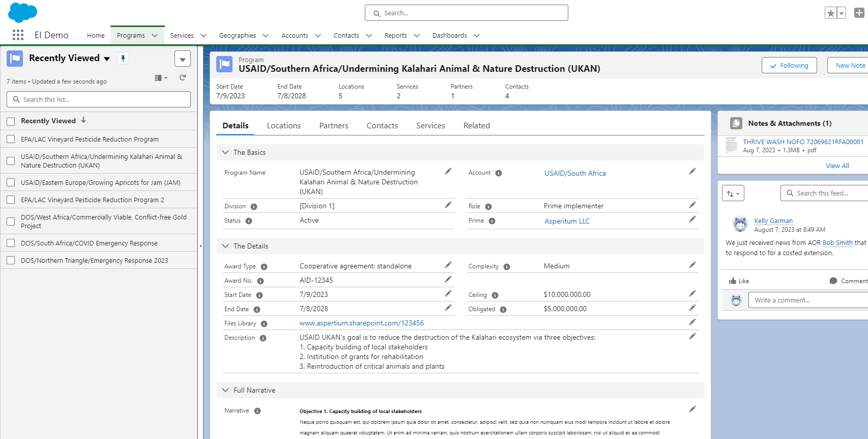Viewport: 868px width, 439px height.
Task: Check the DOS/West Africa Gold Project checkbox
Action: pos(11,222)
